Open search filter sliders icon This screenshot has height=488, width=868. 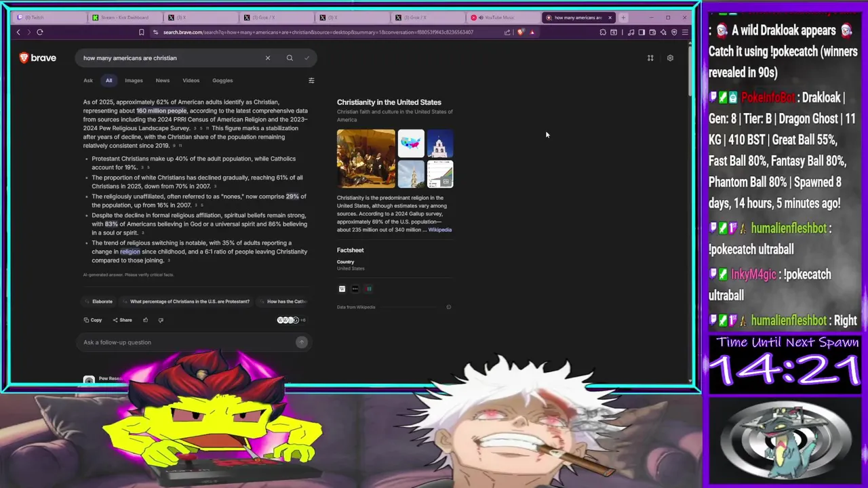311,80
